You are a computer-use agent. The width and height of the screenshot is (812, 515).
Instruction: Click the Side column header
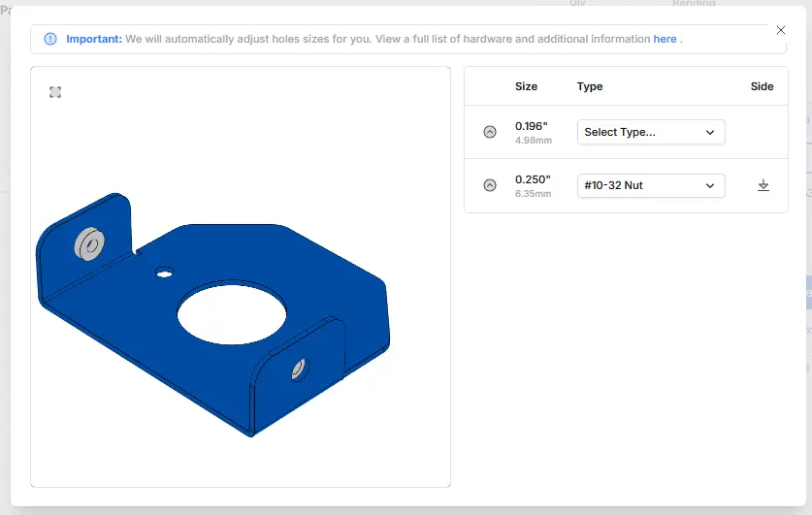(762, 86)
